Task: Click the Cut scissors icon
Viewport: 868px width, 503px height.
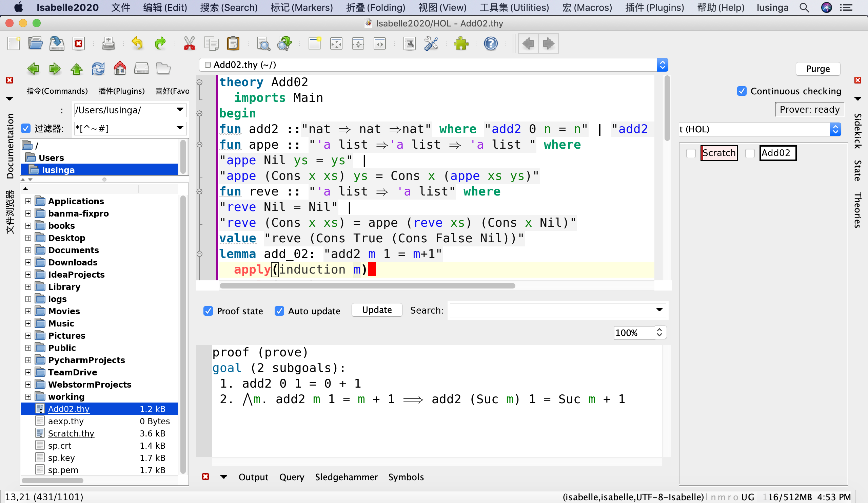Action: pos(189,44)
